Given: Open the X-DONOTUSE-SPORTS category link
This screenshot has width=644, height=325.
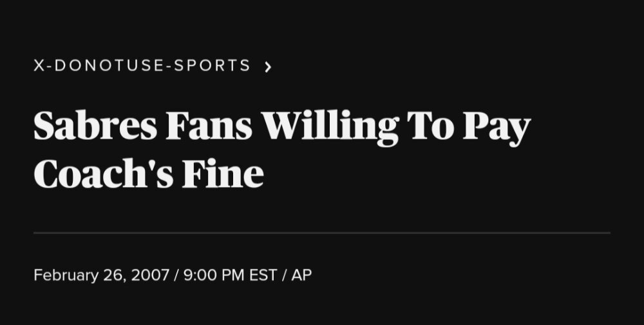Looking at the screenshot, I should (x=142, y=65).
